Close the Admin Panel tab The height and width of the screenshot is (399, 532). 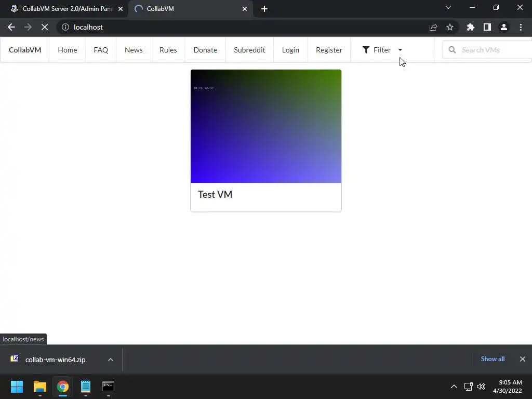(121, 9)
